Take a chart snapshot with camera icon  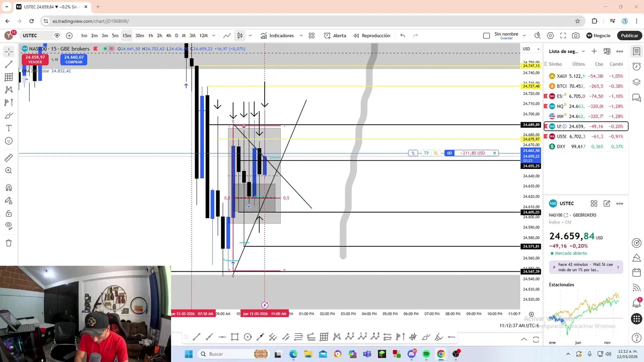[576, 36]
